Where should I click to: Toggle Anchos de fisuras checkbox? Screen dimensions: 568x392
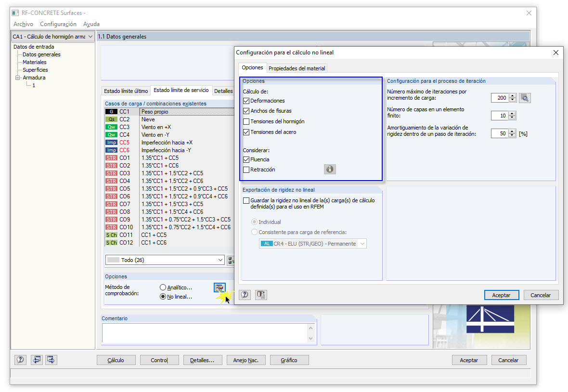pos(246,111)
